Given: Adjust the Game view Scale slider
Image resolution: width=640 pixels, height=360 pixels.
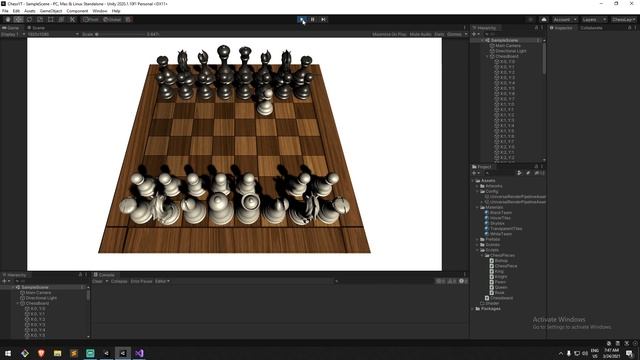Looking at the screenshot, I should tap(120, 34).
